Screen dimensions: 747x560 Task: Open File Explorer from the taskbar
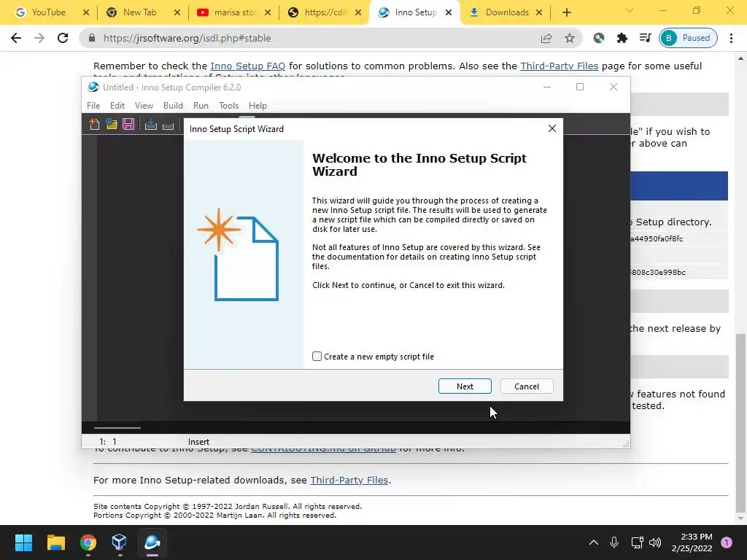[x=55, y=542]
